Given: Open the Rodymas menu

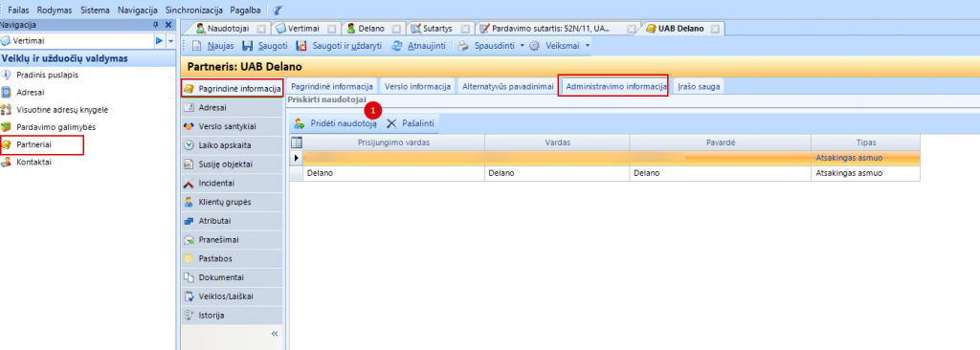Looking at the screenshot, I should coord(55,10).
